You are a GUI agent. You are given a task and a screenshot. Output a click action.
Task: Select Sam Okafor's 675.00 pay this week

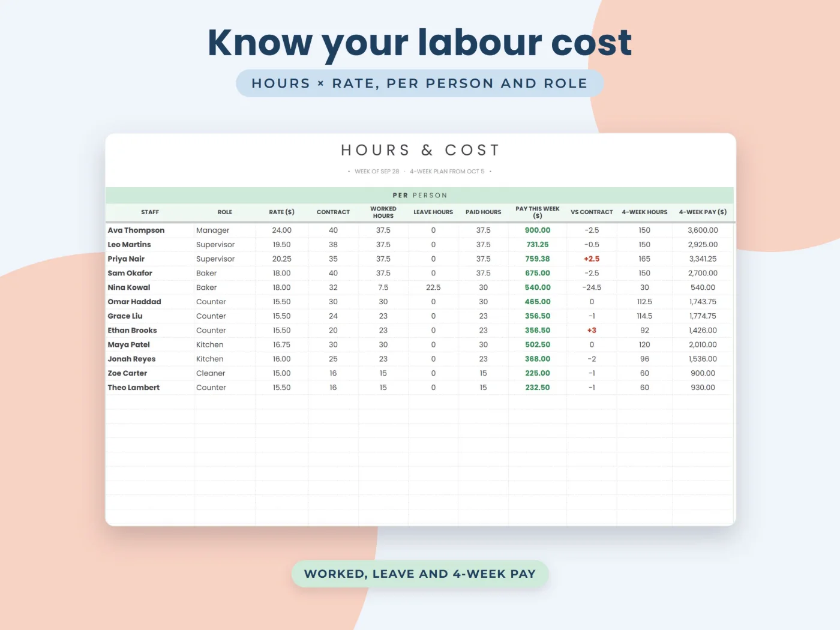[x=538, y=274]
